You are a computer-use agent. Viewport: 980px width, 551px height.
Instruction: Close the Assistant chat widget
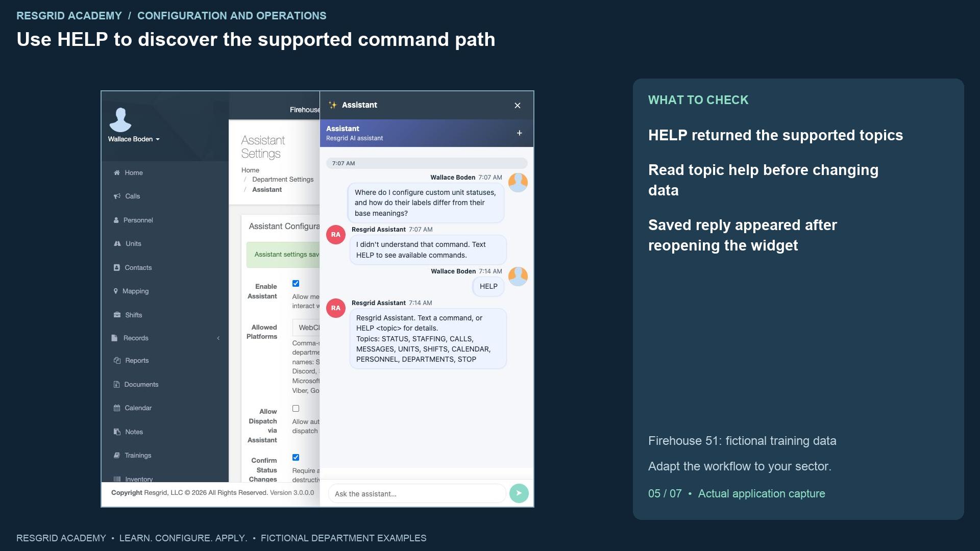[518, 106]
